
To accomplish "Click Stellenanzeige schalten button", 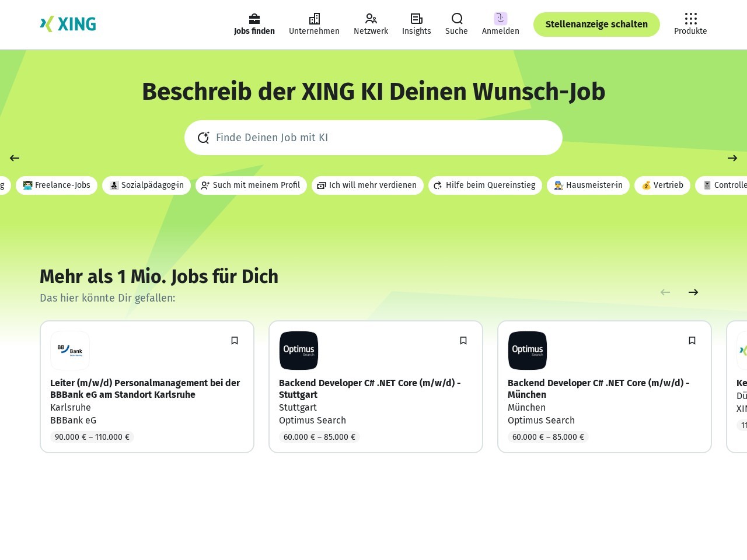I will pos(596,24).
